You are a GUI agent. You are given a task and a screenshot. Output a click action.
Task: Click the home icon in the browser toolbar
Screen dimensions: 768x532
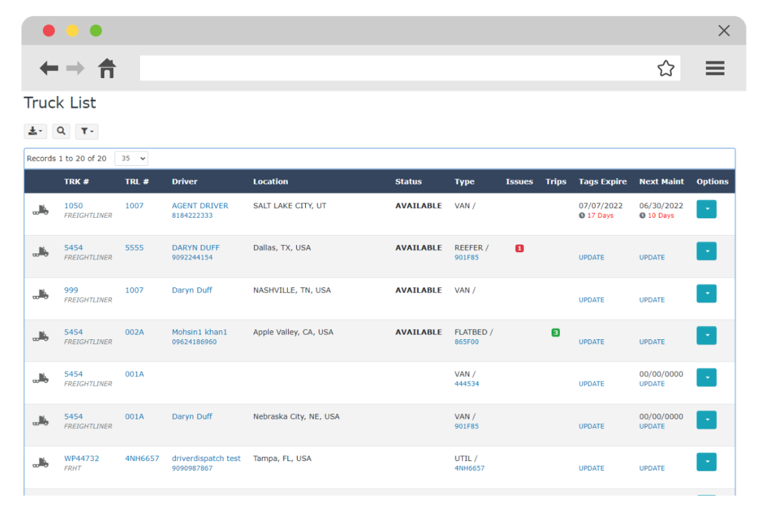pyautogui.click(x=107, y=68)
